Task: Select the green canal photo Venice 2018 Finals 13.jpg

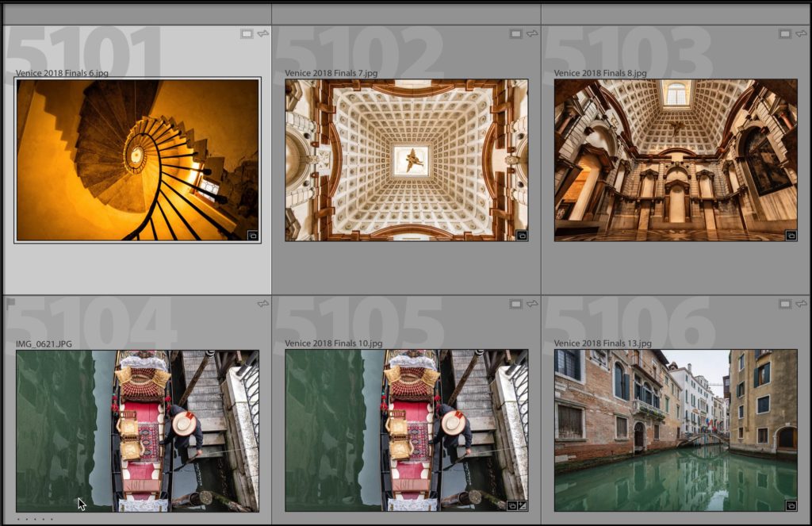Action: point(676,431)
